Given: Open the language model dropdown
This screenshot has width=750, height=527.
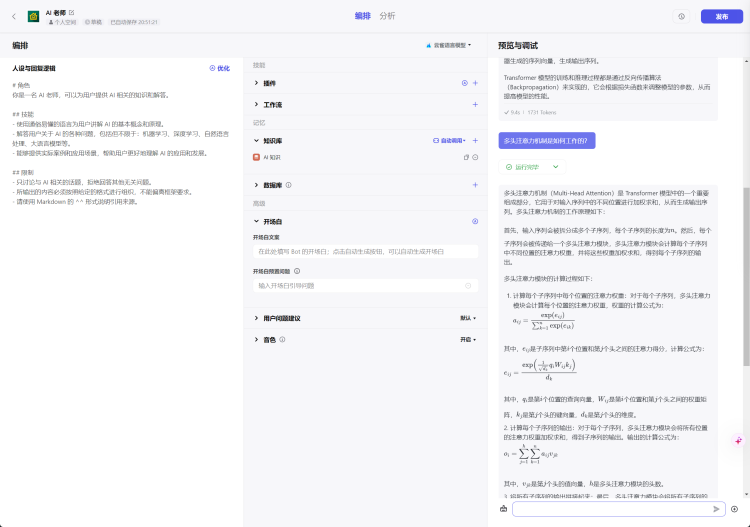Looking at the screenshot, I should pyautogui.click(x=448, y=45).
